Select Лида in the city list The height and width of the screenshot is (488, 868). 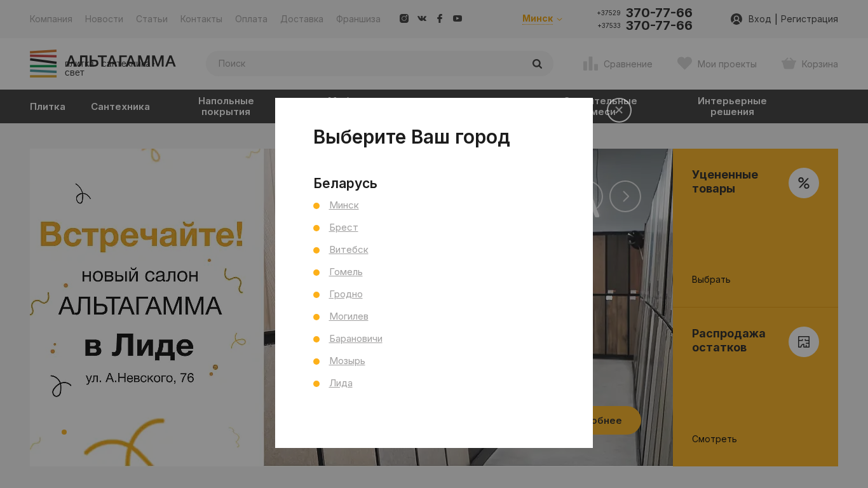click(341, 383)
